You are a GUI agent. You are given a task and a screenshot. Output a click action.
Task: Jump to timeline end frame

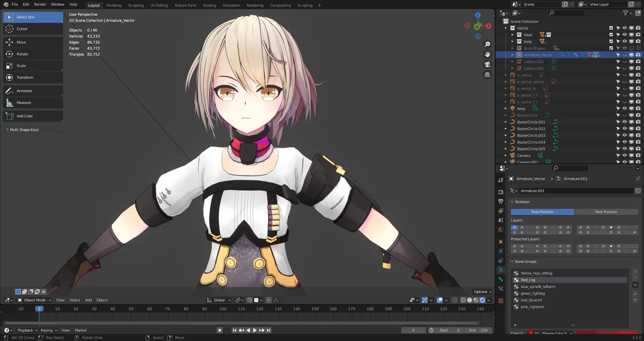268,330
